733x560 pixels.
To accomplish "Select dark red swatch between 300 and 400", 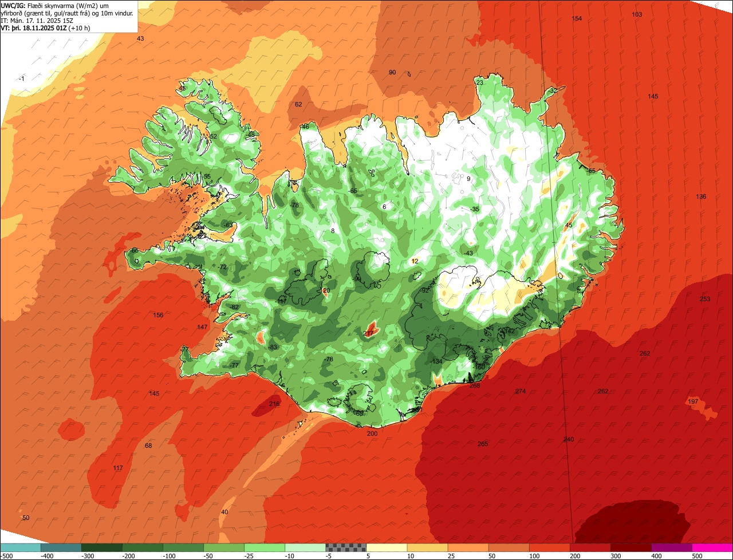I will pos(630,547).
